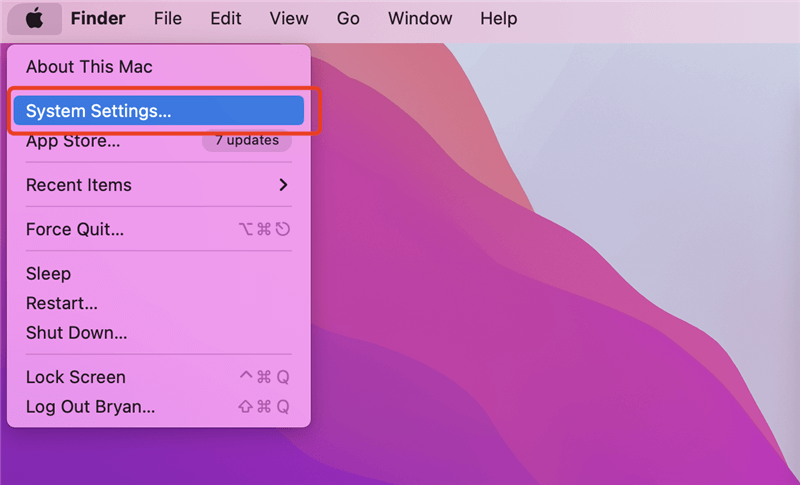Viewport: 800px width, 485px height.
Task: Expand Recent Items submenu
Action: (159, 185)
